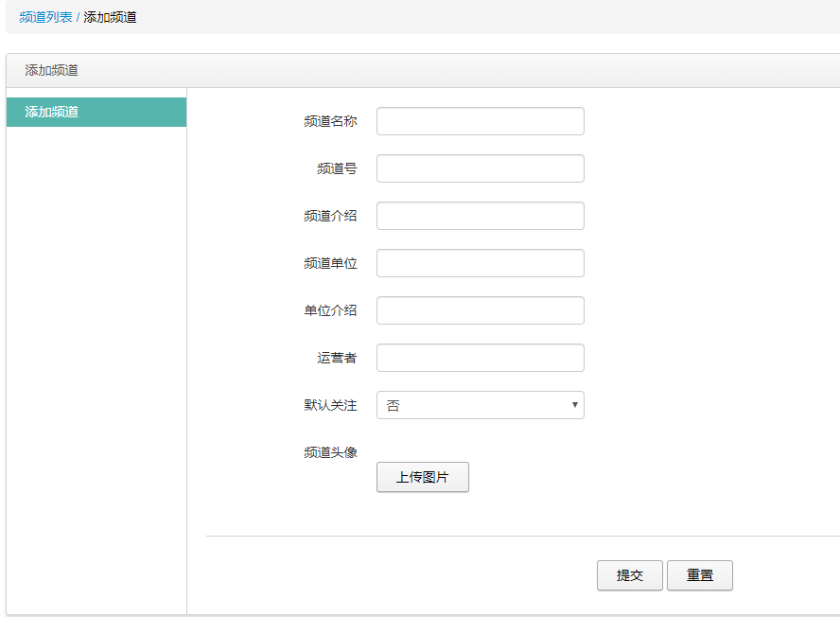Click the 重置 reset button
This screenshot has width=840, height=617.
700,575
